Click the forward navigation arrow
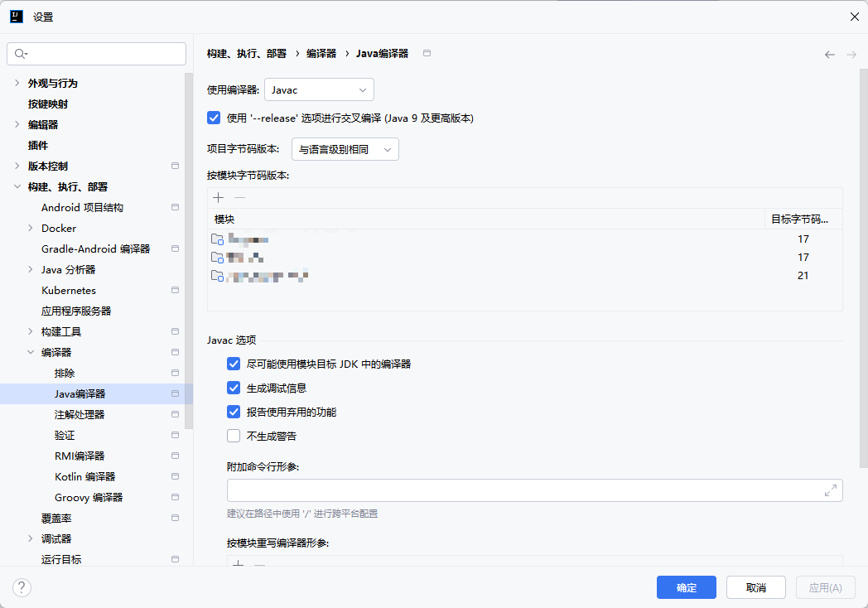The image size is (868, 608). pos(851,53)
